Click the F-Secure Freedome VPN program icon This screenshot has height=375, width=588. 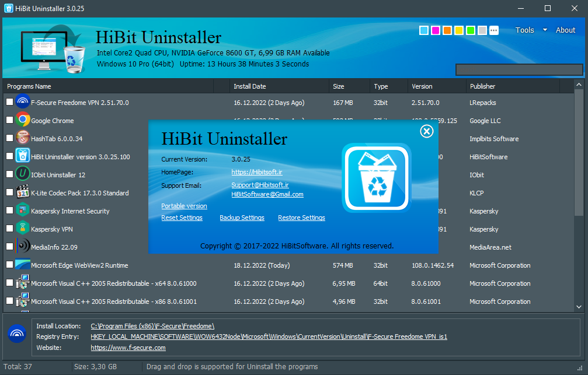click(23, 102)
